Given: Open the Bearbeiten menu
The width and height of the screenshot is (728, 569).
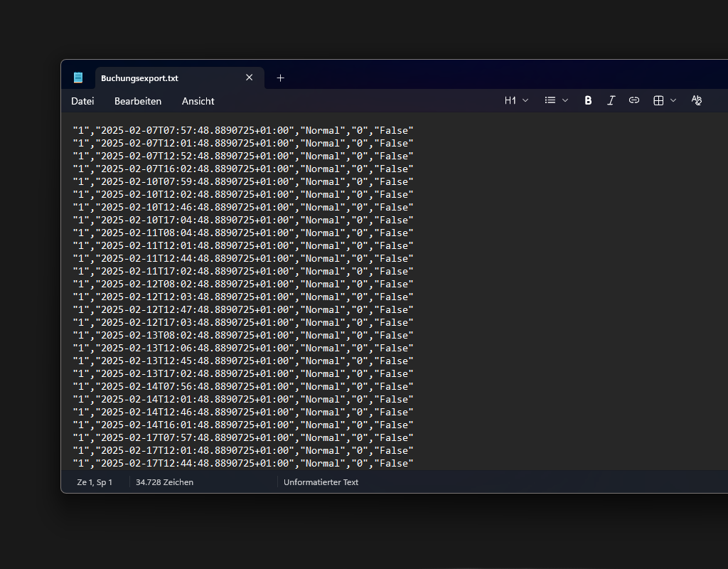Looking at the screenshot, I should pyautogui.click(x=138, y=101).
